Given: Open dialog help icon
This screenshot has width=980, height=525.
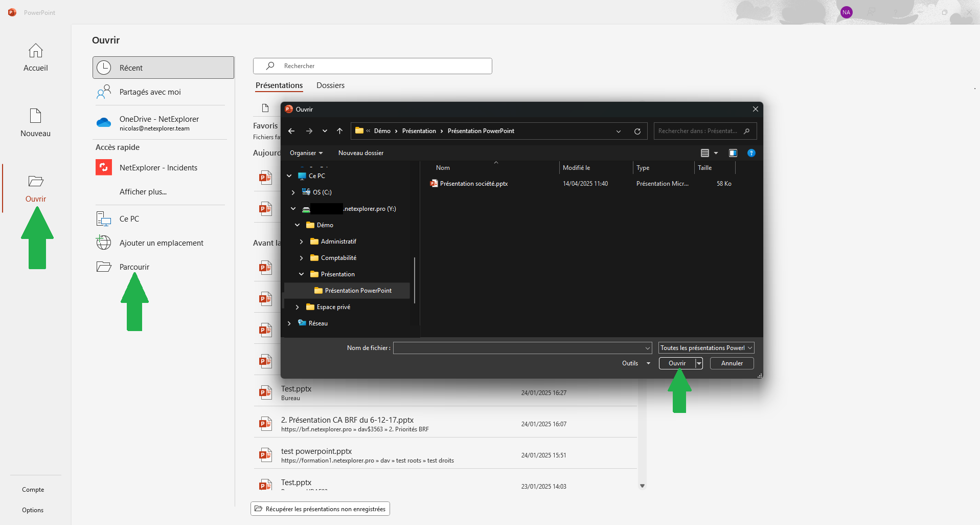Looking at the screenshot, I should tap(751, 153).
